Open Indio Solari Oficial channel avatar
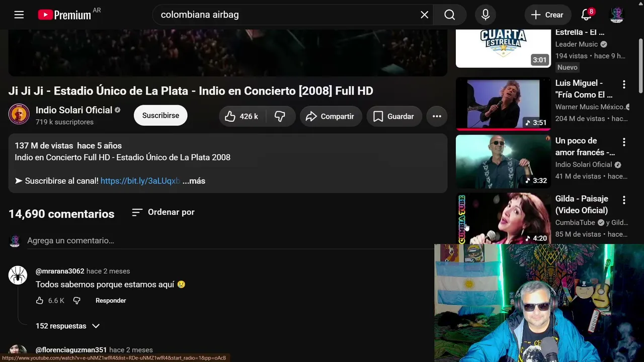The width and height of the screenshot is (644, 362). (19, 115)
